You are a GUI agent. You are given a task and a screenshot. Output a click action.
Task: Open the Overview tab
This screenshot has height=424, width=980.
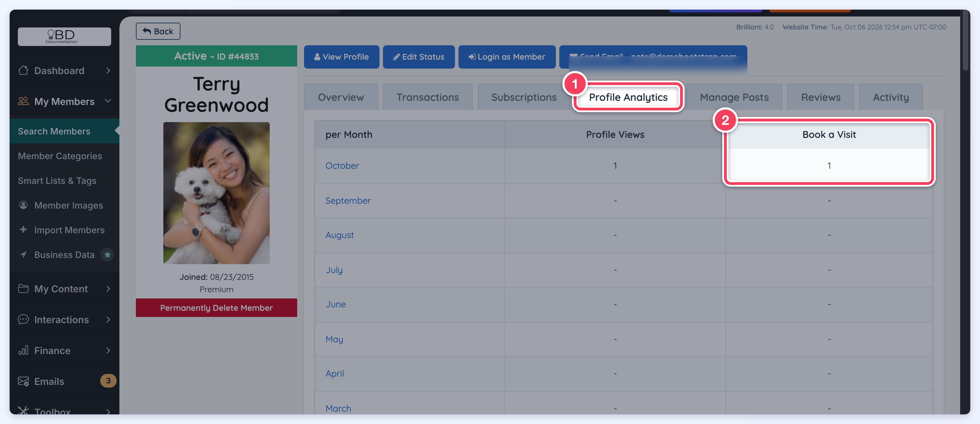(x=341, y=97)
